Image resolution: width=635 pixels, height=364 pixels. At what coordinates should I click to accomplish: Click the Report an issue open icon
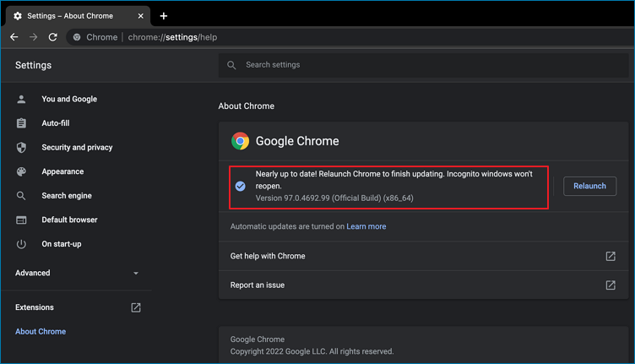coord(611,285)
